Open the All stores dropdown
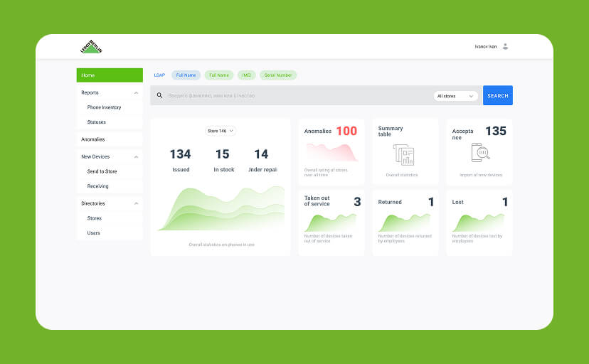589x364 pixels. [x=455, y=95]
